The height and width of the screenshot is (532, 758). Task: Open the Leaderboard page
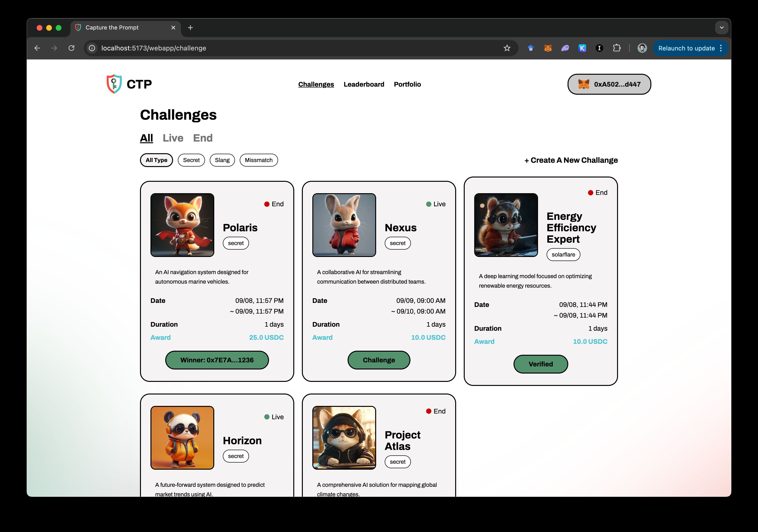(364, 84)
